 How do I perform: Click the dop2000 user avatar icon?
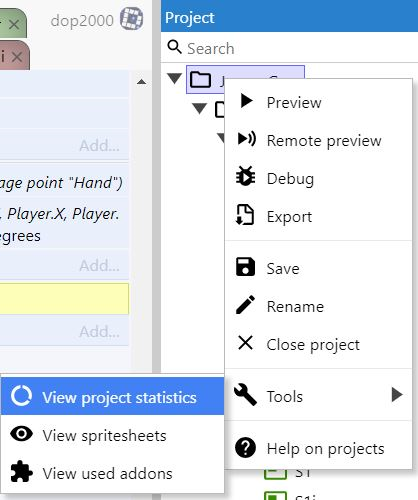132,18
